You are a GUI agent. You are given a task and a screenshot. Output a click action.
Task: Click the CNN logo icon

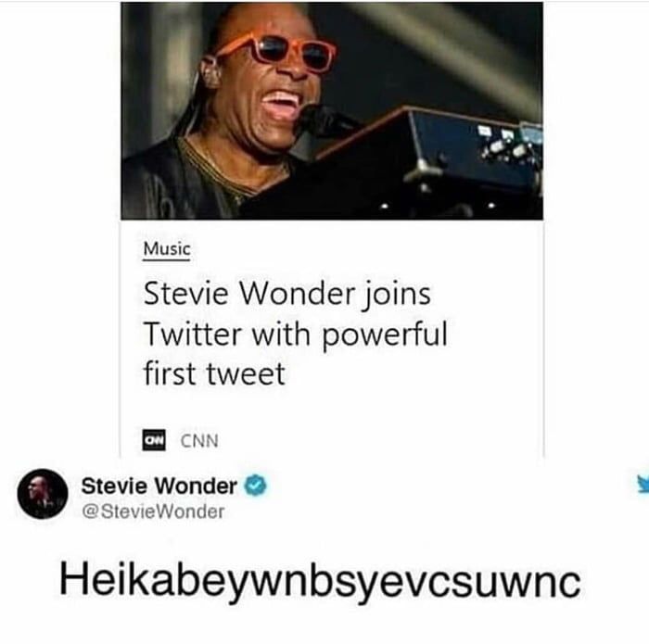[x=154, y=440]
